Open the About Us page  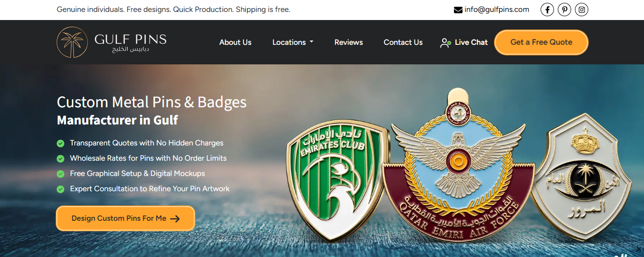coord(235,42)
